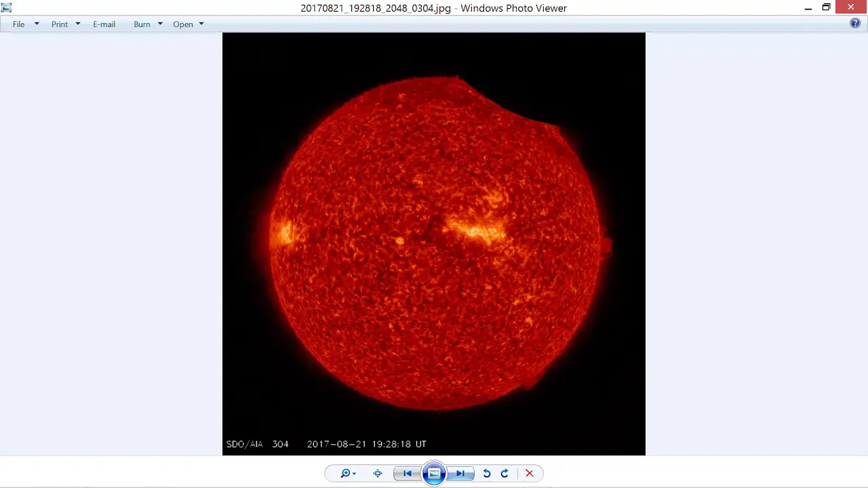
Task: Open the File menu
Action: point(18,24)
